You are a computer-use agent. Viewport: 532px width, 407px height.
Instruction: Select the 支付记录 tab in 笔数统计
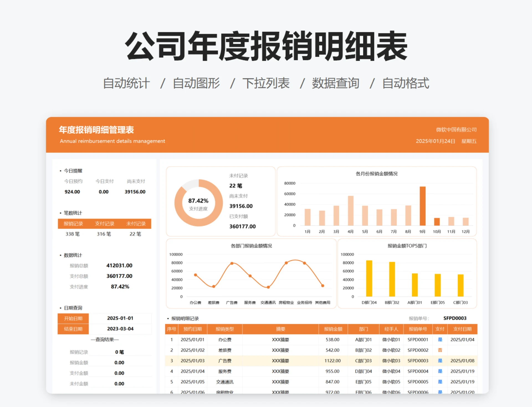104,224
